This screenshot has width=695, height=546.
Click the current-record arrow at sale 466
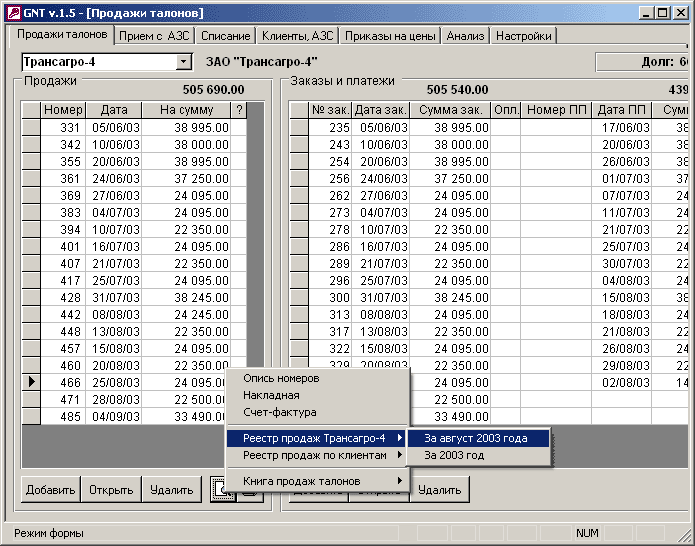tap(31, 382)
